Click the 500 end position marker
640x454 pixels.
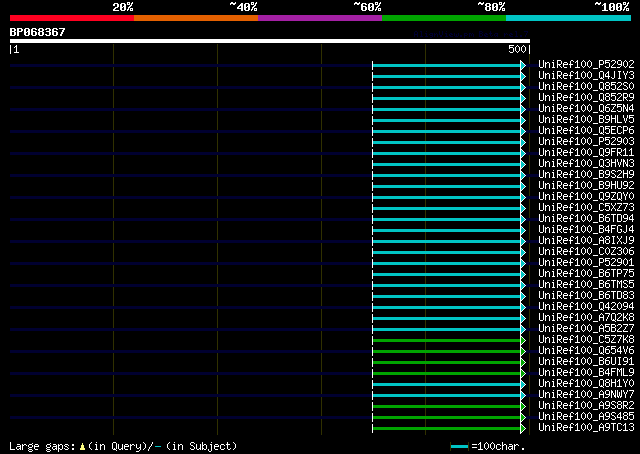pyautogui.click(x=518, y=49)
